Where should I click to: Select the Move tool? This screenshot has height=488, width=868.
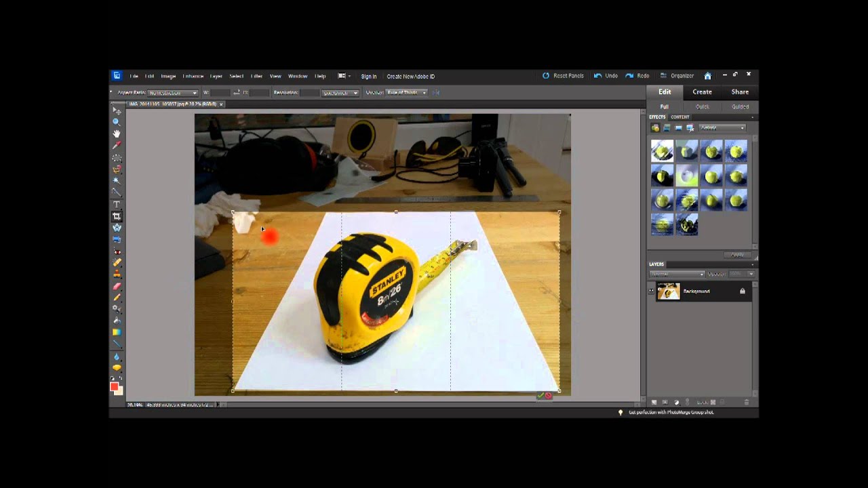click(117, 110)
